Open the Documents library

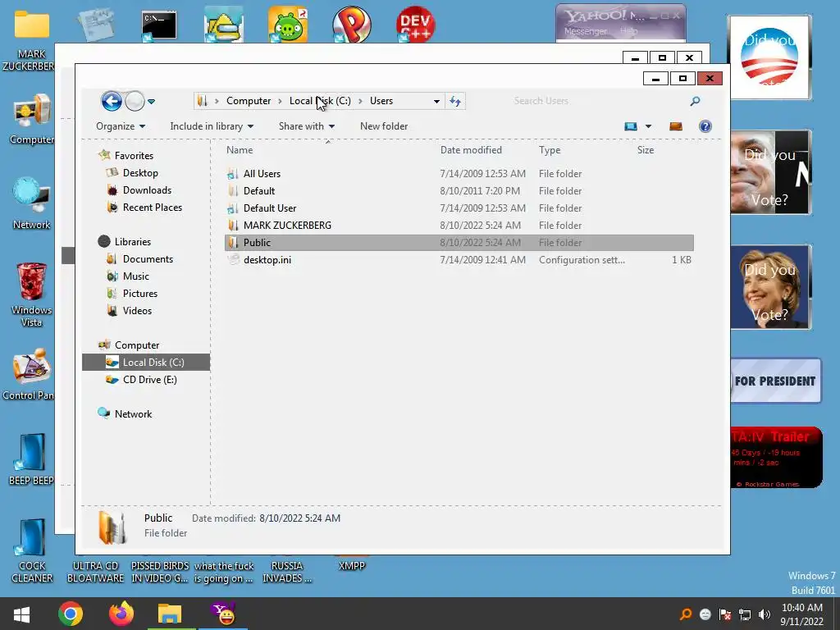148,258
